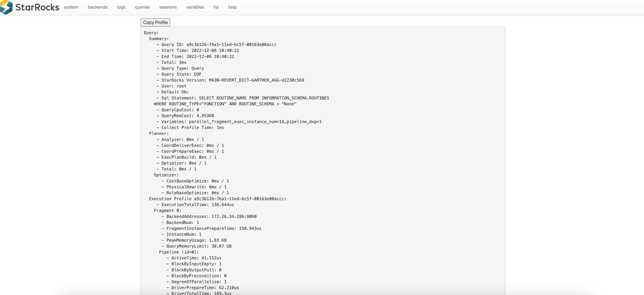Open the sessions nav item

tap(168, 7)
